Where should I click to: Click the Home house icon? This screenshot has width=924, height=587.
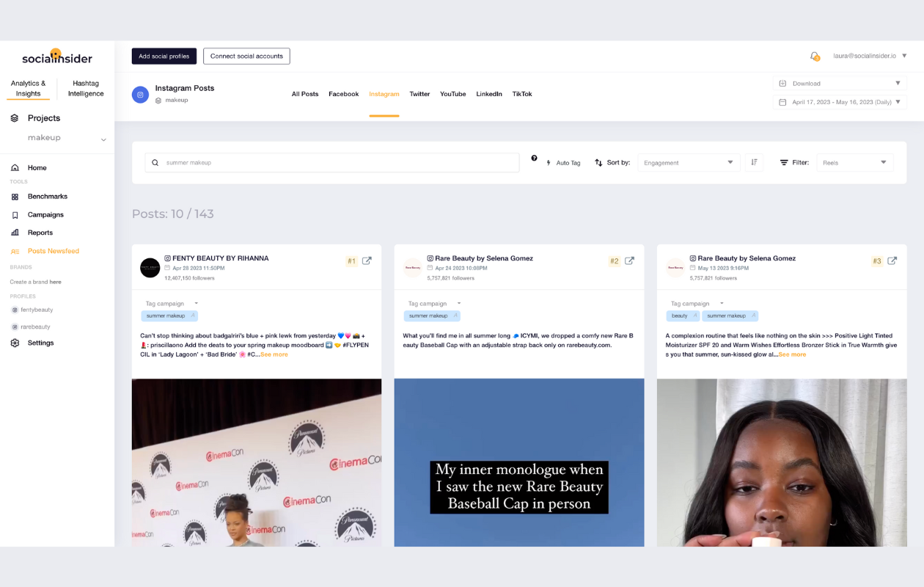coord(15,168)
